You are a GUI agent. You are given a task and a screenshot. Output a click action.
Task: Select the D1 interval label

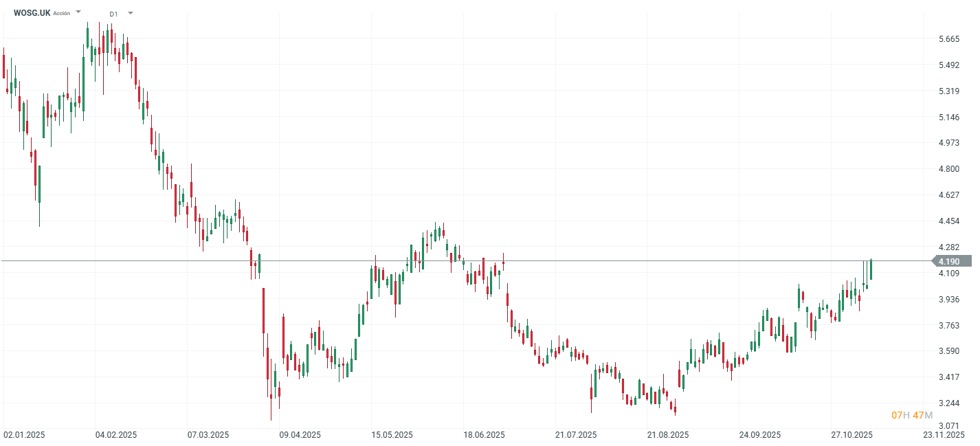click(x=113, y=14)
